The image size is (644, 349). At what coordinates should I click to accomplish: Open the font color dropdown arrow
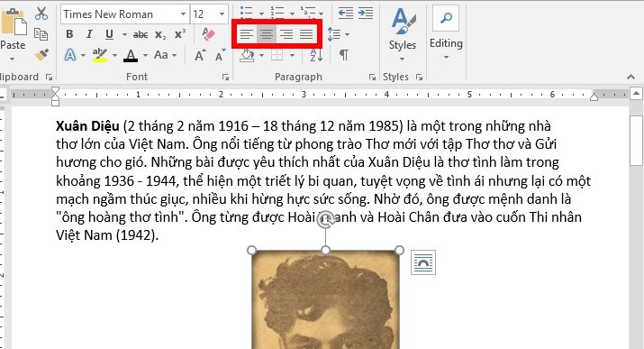(x=145, y=55)
